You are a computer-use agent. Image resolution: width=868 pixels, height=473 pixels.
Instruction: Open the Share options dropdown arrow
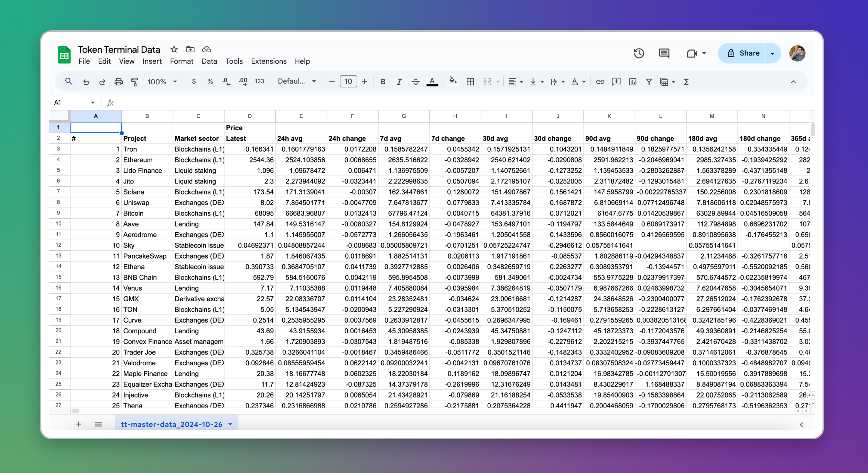click(x=772, y=53)
